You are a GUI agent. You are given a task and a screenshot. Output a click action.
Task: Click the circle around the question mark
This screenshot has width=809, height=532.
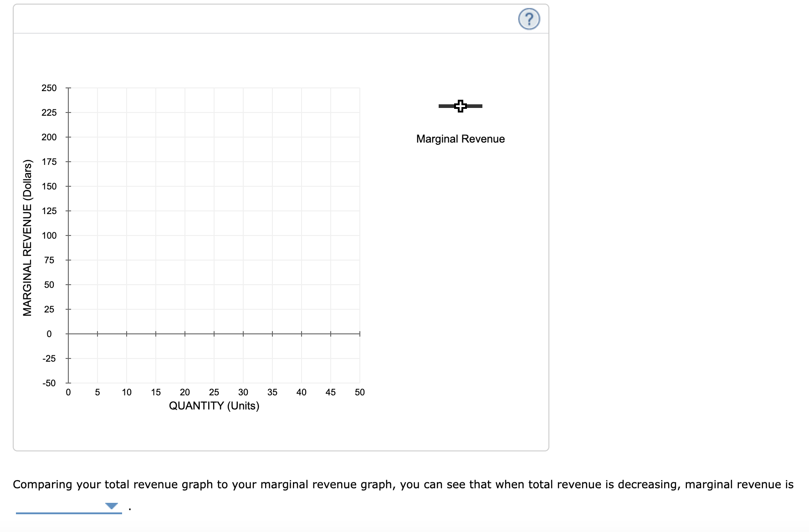pos(528,19)
